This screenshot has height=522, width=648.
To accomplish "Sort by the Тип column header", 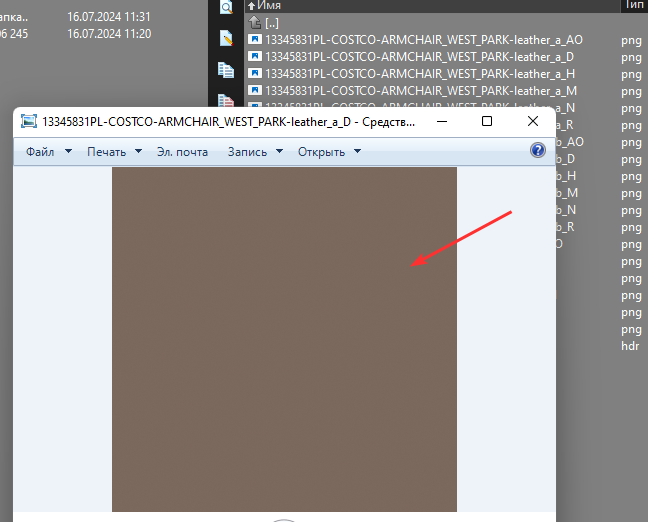I will [634, 5].
